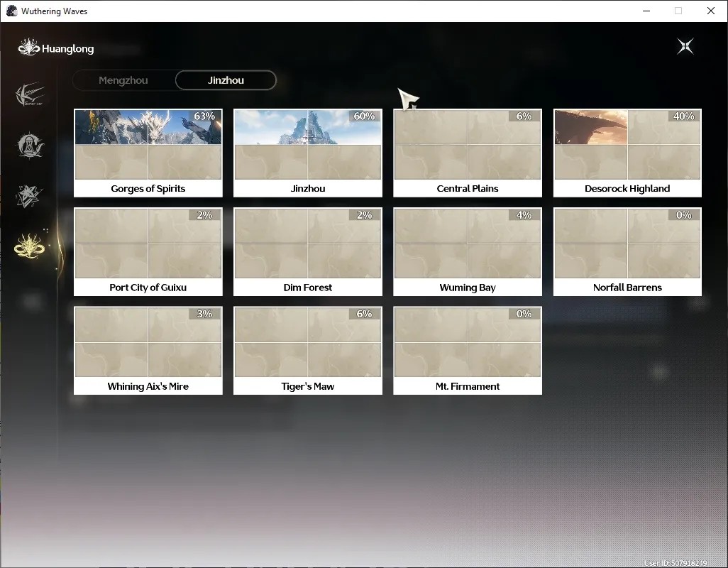Close the Wuthering Waves window

[x=711, y=11]
